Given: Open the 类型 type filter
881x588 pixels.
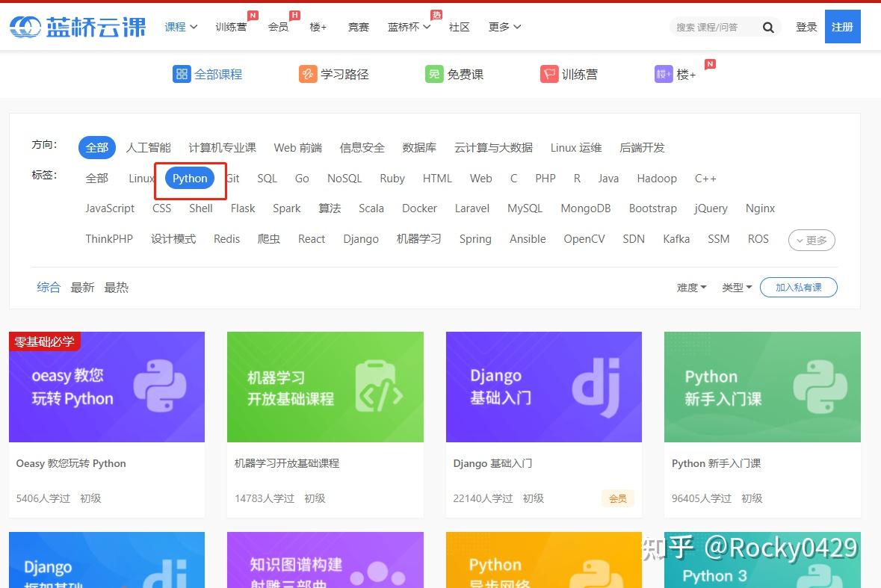Looking at the screenshot, I should tap(737, 288).
